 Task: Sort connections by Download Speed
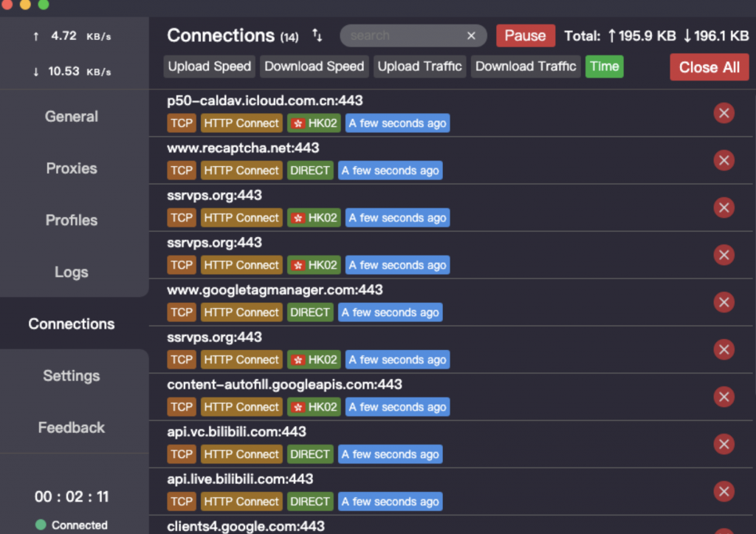coord(315,66)
